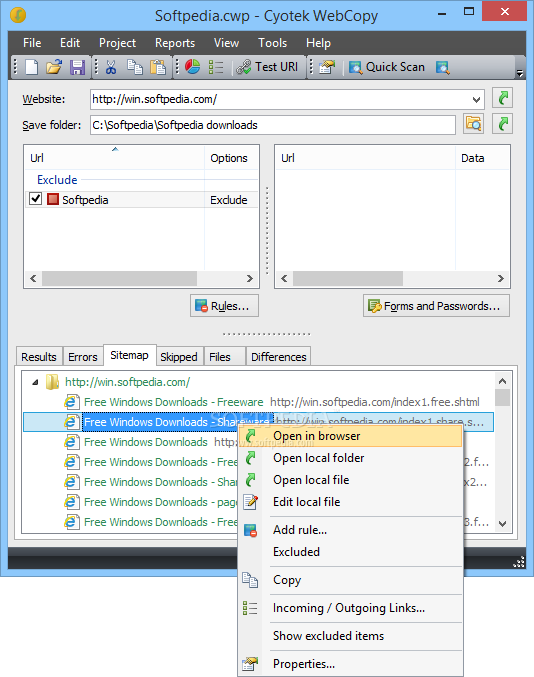Viewport: 534px width, 677px height.
Task: Toggle Show excluded items option
Action: click(351, 636)
